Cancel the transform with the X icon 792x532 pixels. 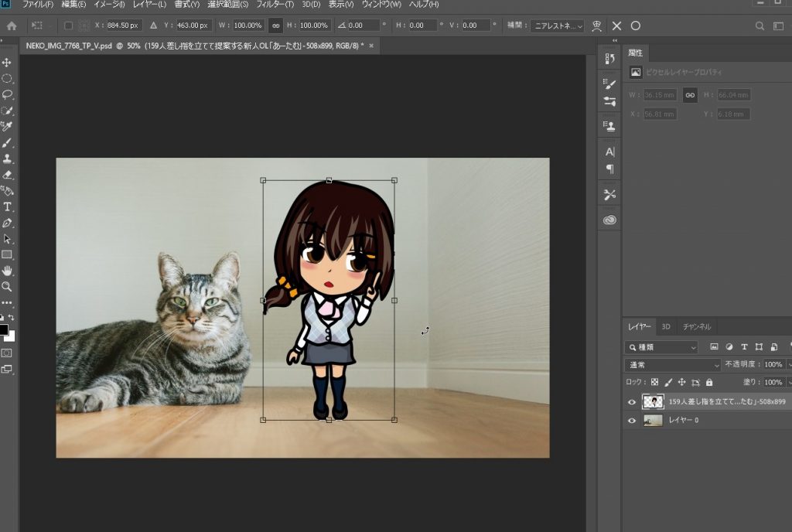point(616,26)
